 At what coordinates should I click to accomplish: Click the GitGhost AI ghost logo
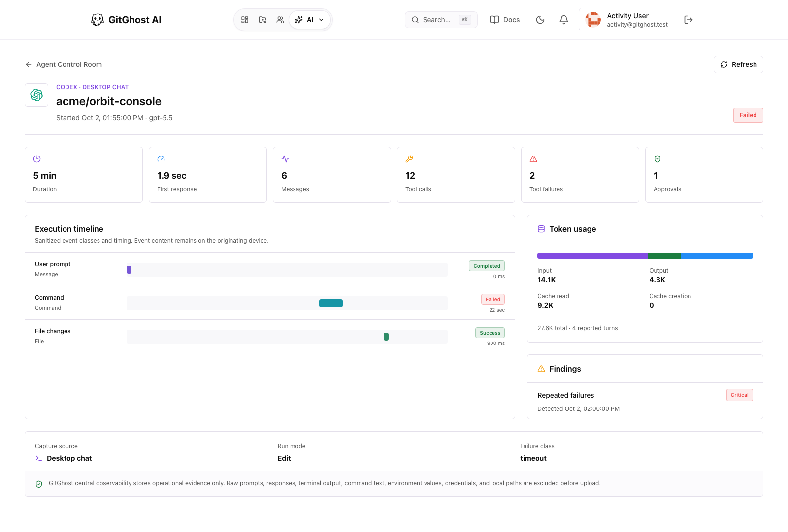(x=98, y=20)
